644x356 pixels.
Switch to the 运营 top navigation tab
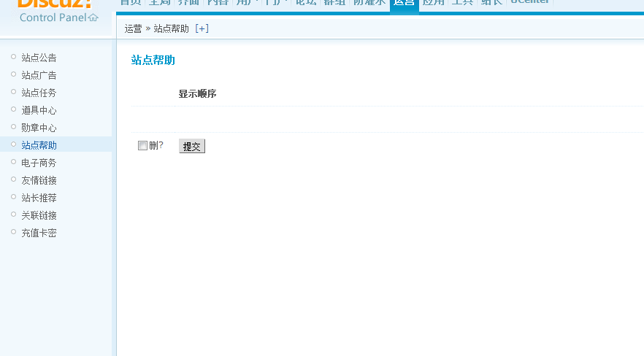pos(404,3)
